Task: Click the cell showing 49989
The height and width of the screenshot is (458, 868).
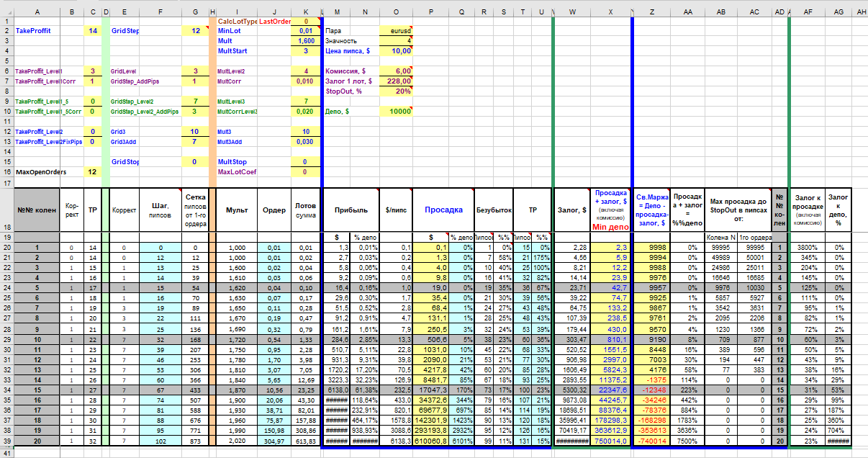Action: coord(721,257)
